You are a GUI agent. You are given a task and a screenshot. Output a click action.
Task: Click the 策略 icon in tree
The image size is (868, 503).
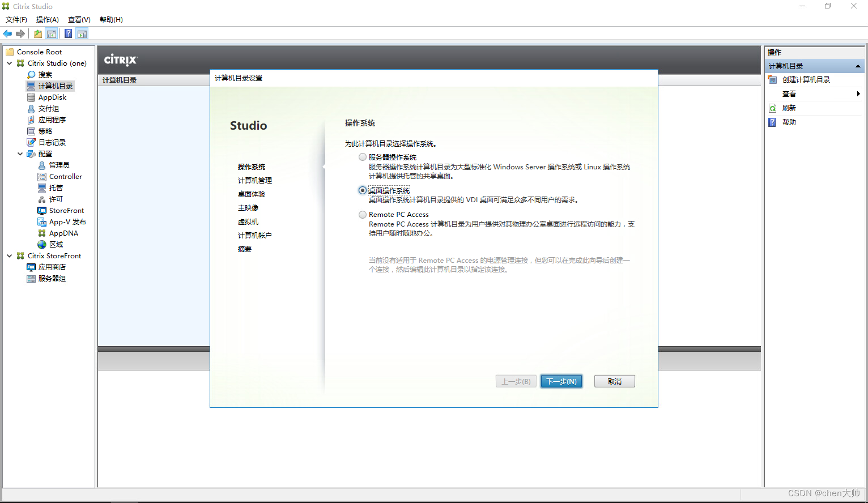point(31,131)
